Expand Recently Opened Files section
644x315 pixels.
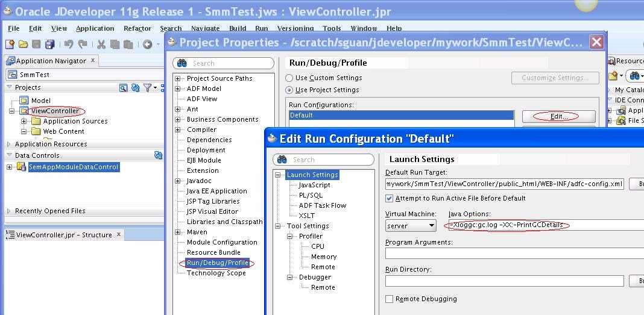coord(9,211)
